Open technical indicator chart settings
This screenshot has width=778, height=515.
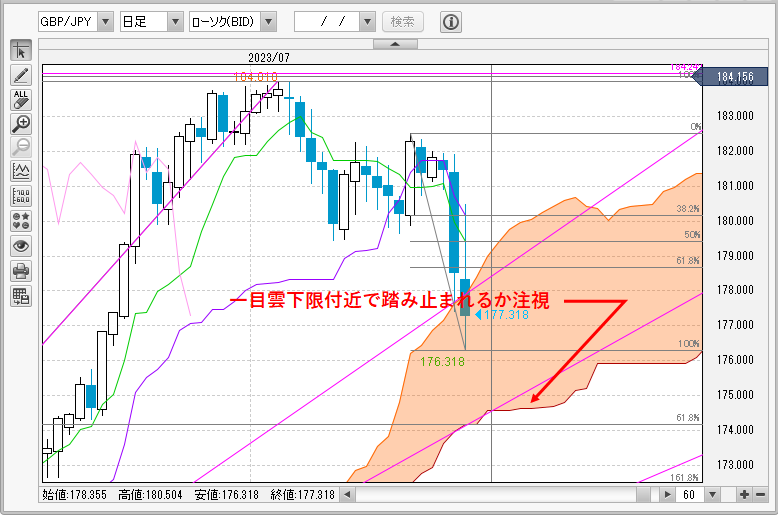[21, 172]
